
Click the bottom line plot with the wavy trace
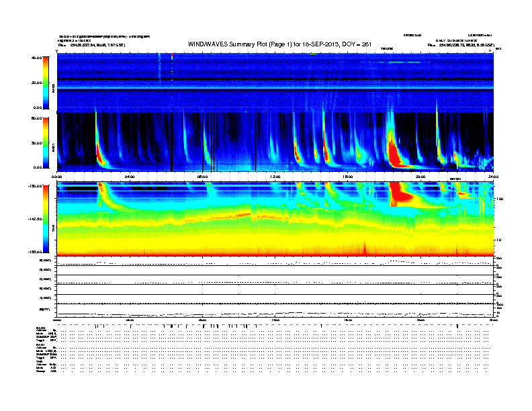coord(275,311)
